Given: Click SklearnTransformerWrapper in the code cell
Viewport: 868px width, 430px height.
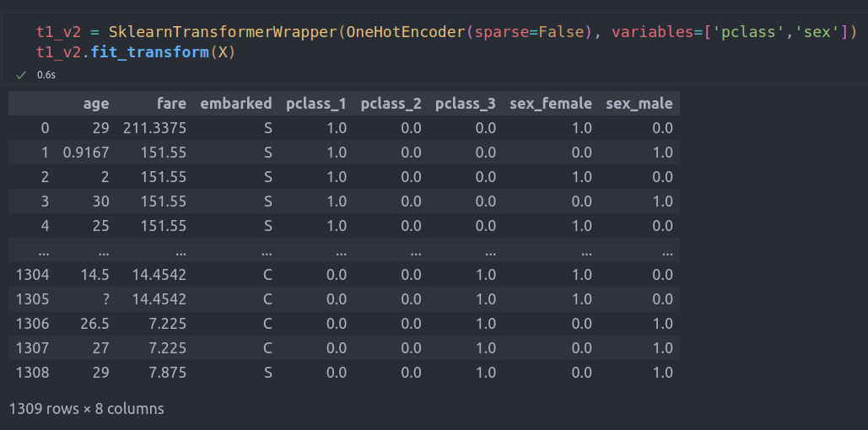Looking at the screenshot, I should [x=223, y=31].
